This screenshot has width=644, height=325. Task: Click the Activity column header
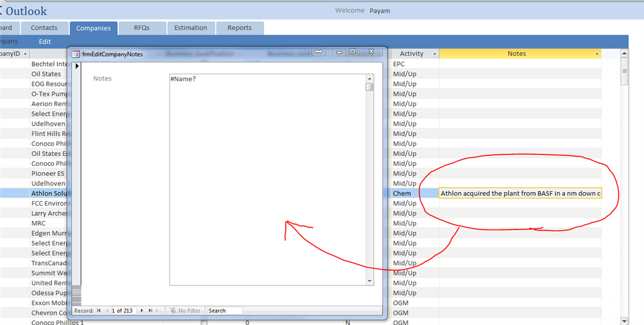pyautogui.click(x=414, y=54)
